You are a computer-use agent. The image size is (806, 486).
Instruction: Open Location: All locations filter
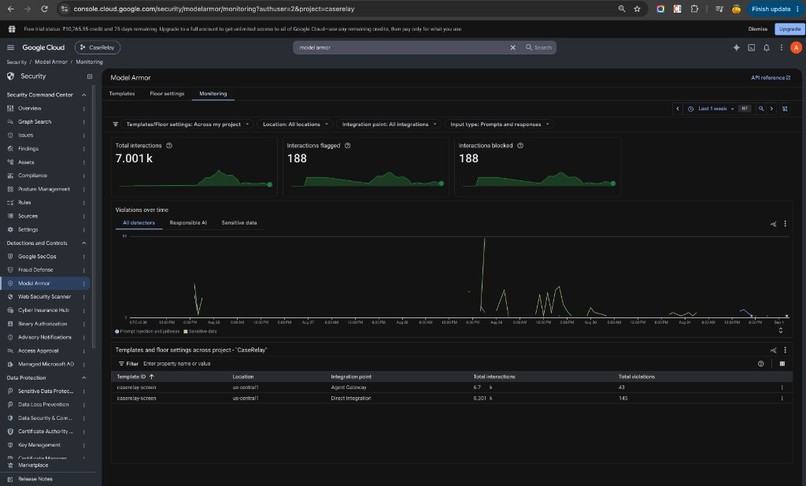(x=295, y=124)
